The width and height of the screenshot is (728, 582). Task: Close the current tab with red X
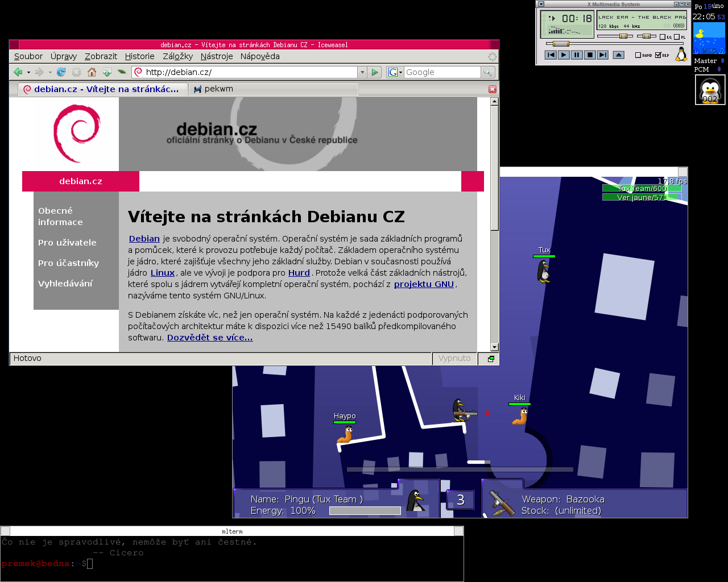(x=493, y=89)
